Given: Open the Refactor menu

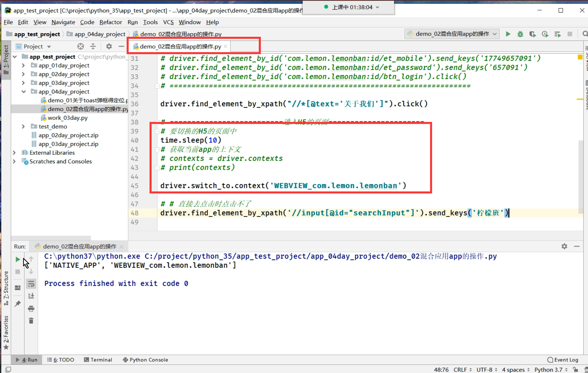Looking at the screenshot, I should (110, 22).
